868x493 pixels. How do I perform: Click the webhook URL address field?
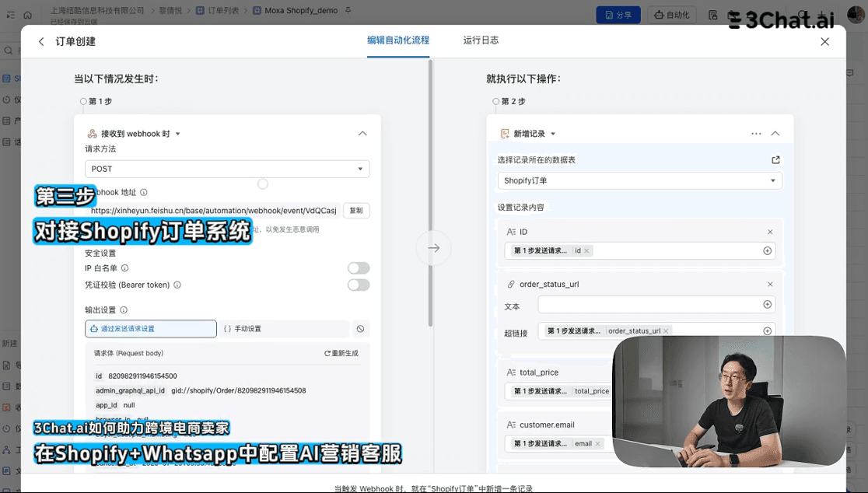click(213, 210)
